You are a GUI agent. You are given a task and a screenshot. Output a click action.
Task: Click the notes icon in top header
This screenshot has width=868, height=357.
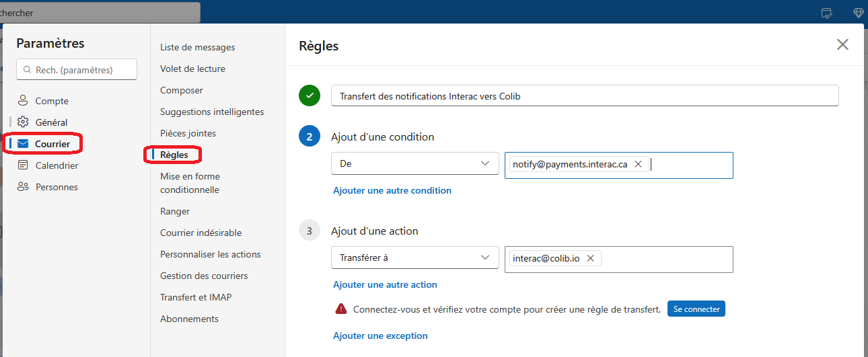(x=827, y=13)
